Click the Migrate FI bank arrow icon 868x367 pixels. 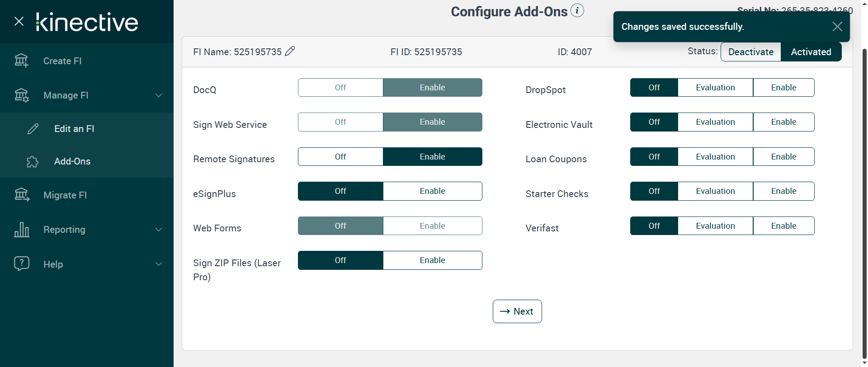[x=21, y=195]
